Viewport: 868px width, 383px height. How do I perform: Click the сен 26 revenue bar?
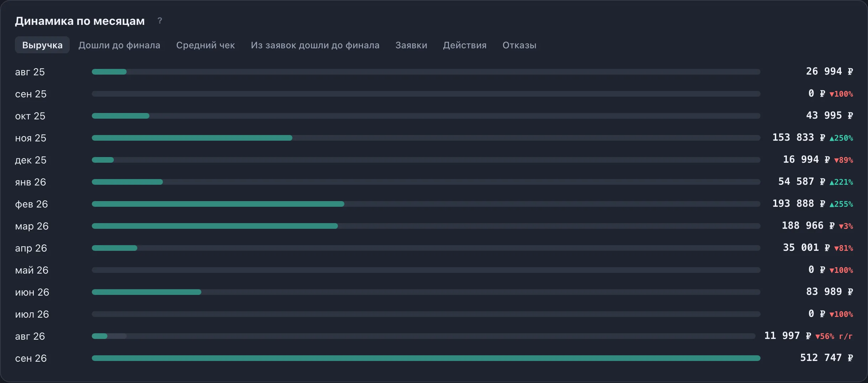(x=426, y=358)
